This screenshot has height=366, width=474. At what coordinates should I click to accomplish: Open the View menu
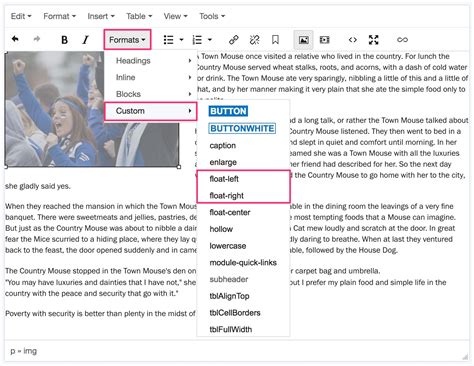(x=175, y=16)
